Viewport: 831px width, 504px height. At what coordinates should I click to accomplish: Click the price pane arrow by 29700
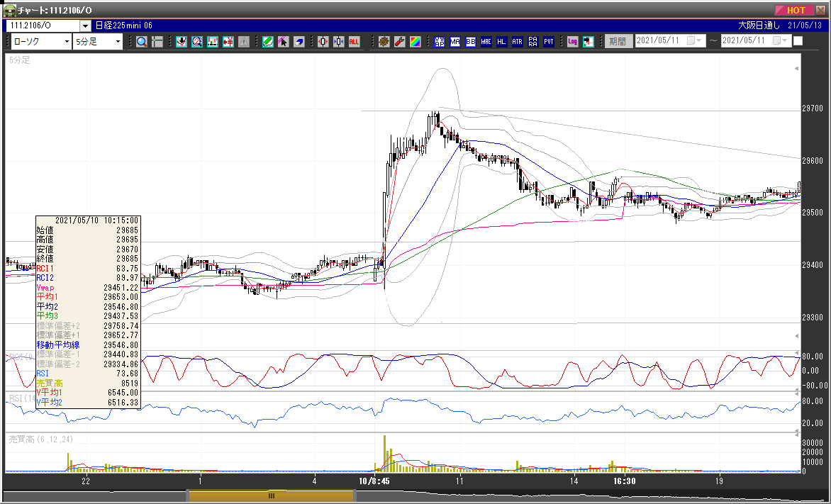(796, 69)
